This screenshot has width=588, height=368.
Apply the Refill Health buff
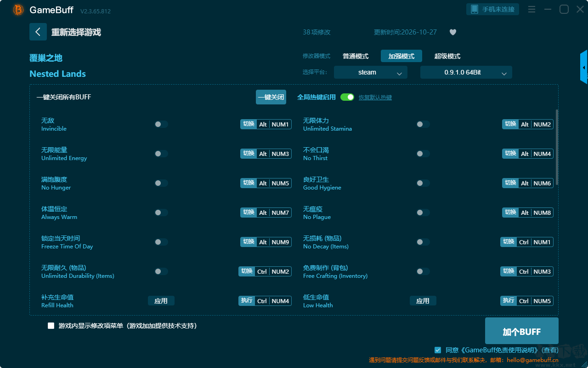(161, 301)
